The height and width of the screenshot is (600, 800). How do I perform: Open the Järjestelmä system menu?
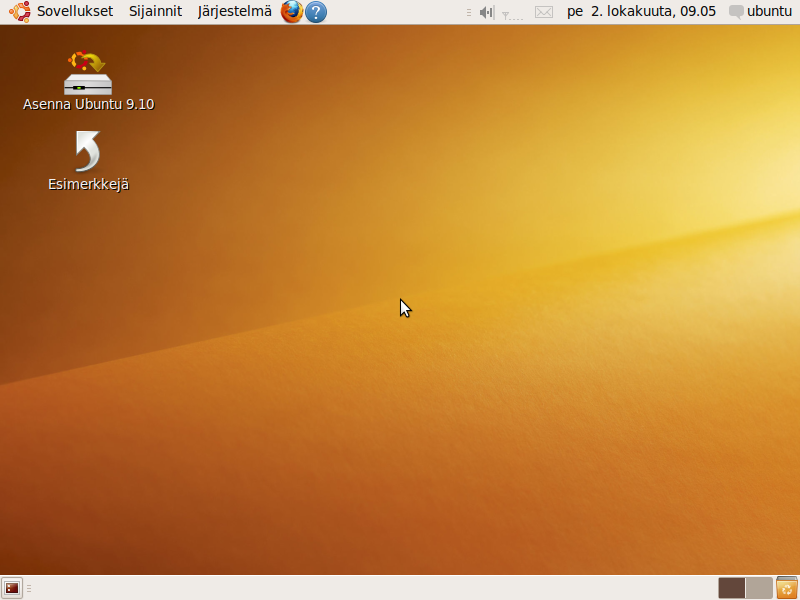coord(234,12)
